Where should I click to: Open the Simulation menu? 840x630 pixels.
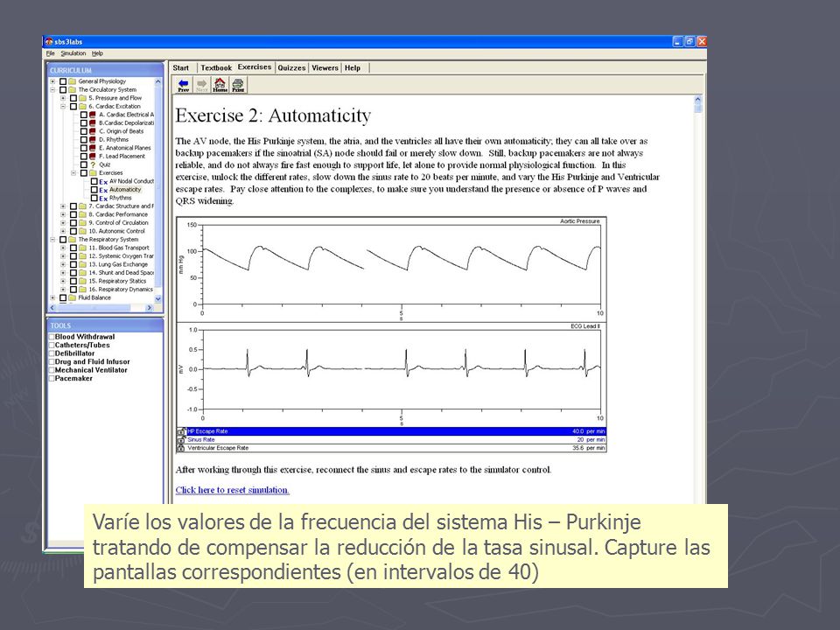[x=73, y=53]
